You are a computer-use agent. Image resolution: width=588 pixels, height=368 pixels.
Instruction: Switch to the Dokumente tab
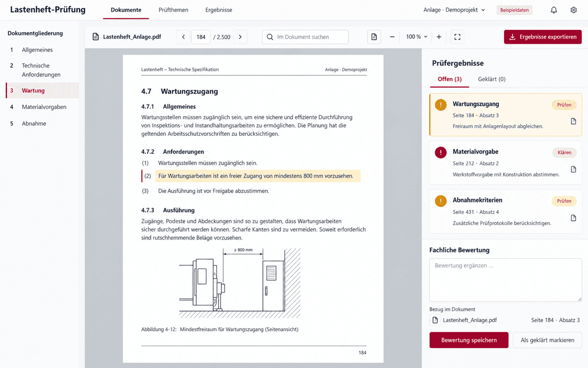(x=126, y=10)
